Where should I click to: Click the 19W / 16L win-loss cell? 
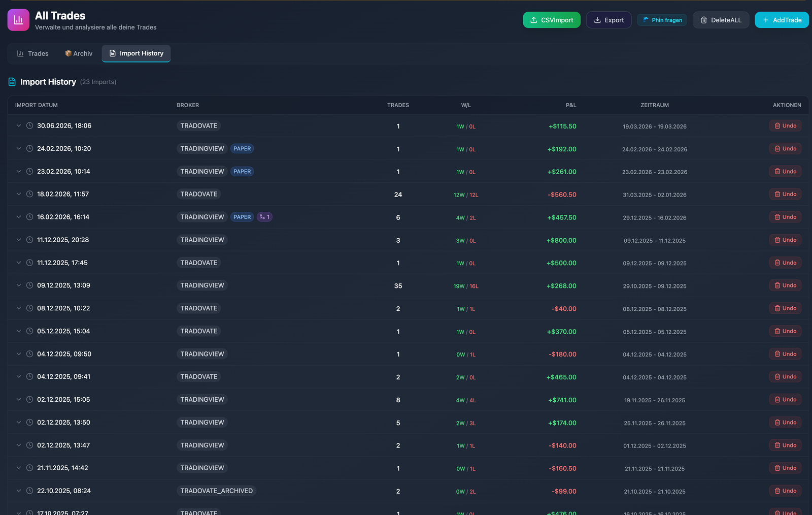[466, 286]
